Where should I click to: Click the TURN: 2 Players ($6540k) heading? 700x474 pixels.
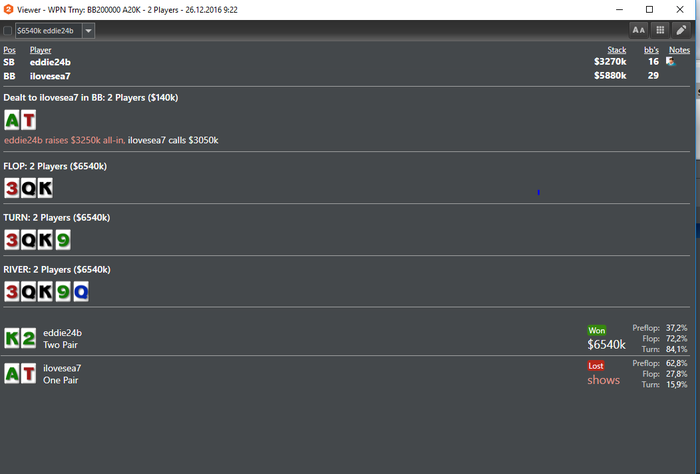[57, 218]
